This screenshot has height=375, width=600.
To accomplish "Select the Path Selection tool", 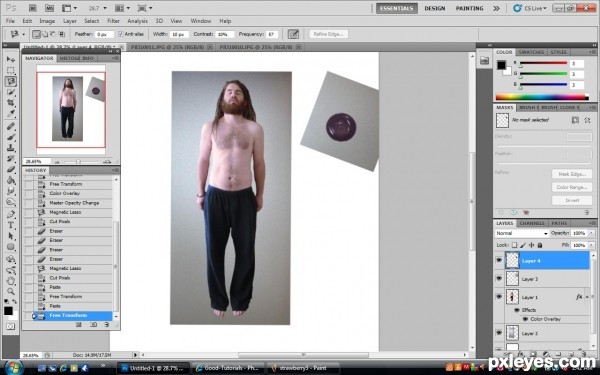I will (11, 236).
